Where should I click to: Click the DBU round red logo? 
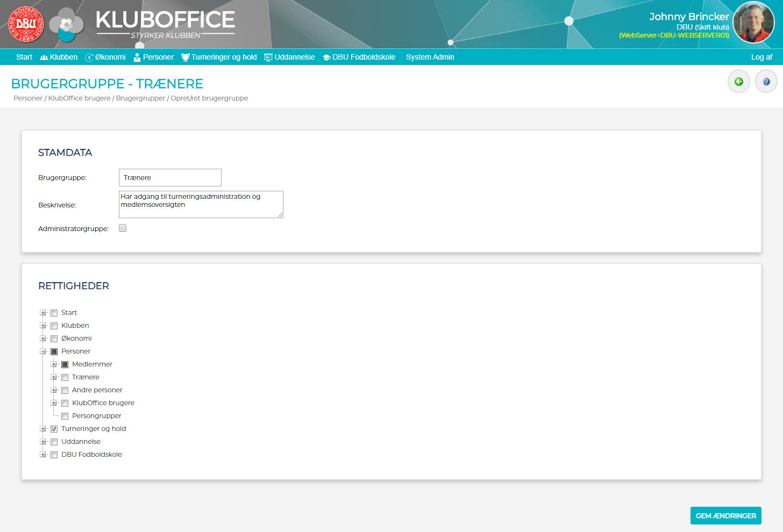point(26,24)
